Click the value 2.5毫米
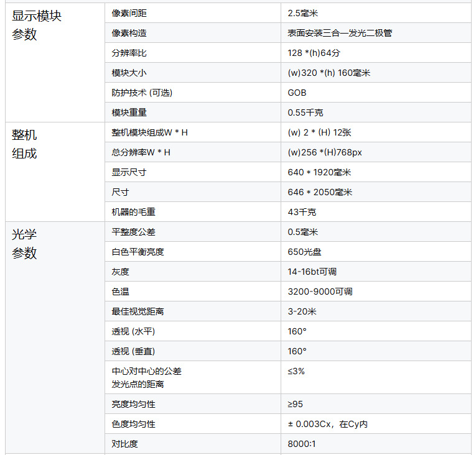 302,13
